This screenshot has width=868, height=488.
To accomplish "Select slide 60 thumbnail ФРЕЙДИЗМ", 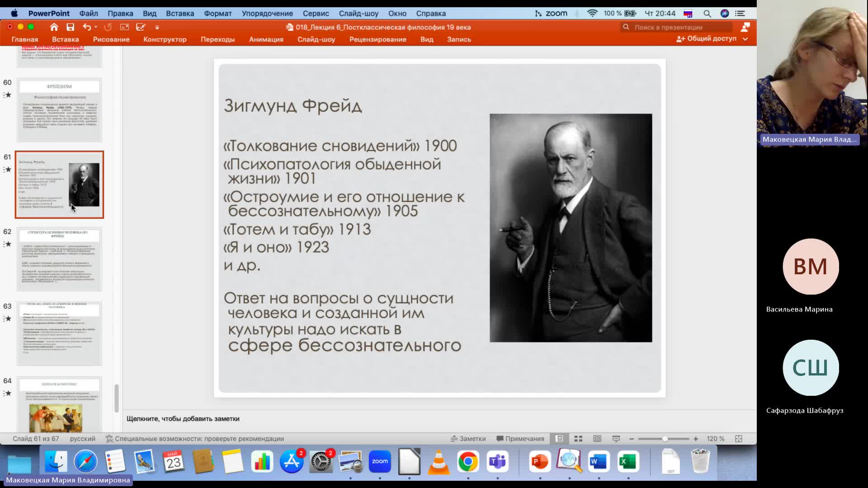I will 59,110.
